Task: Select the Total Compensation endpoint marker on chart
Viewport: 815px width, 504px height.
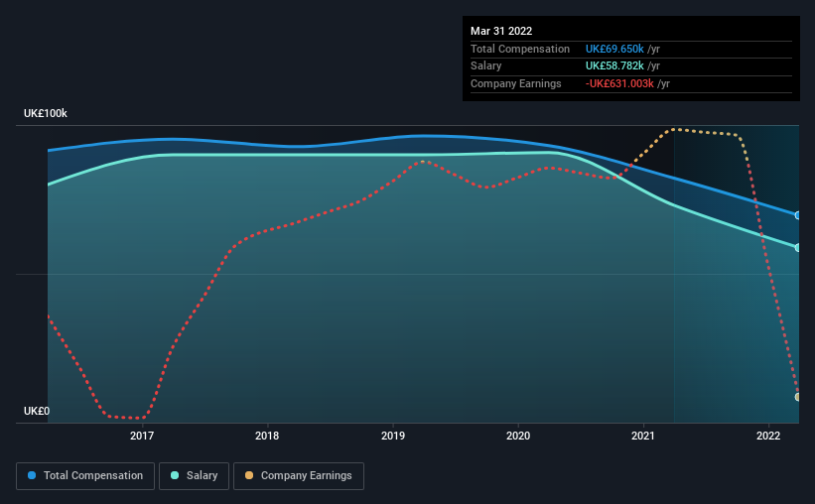Action: [798, 215]
